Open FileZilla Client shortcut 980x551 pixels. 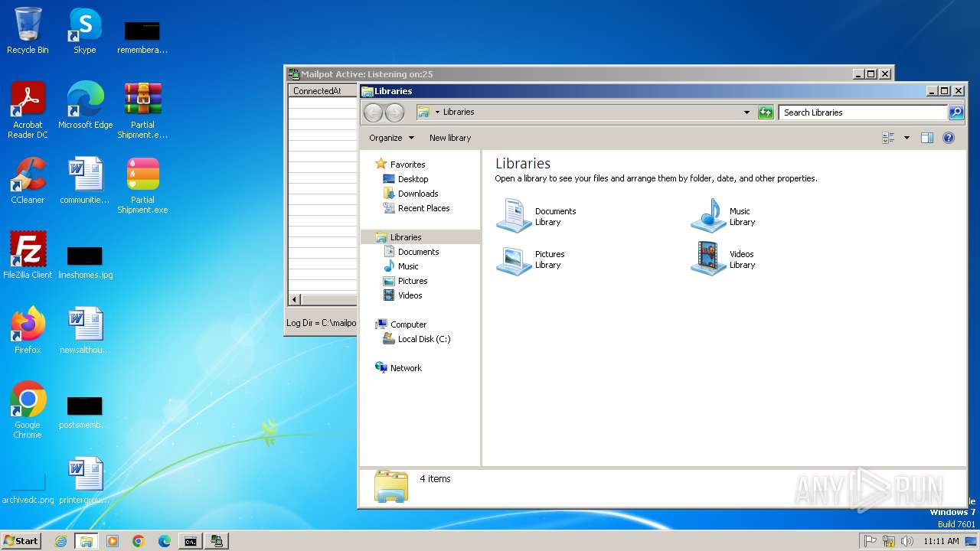click(x=28, y=256)
